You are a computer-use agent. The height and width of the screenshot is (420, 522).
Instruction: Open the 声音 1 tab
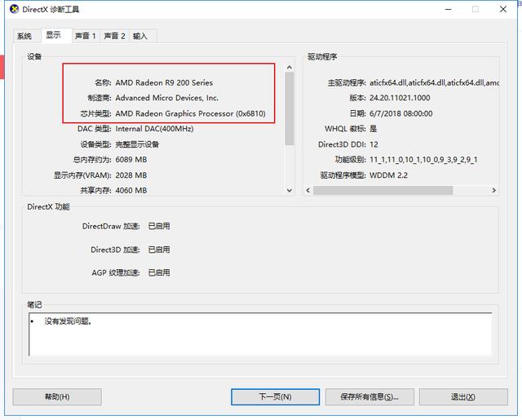[x=86, y=36]
